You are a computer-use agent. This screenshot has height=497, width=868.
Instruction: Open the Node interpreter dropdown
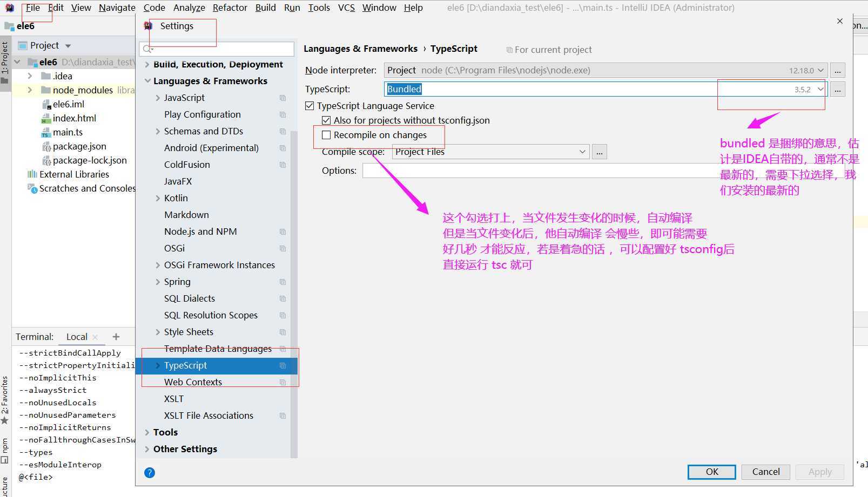pos(821,70)
